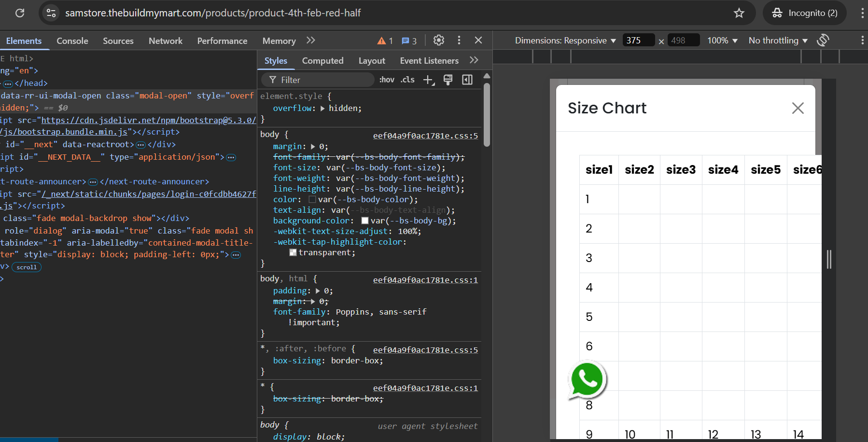Close the DevTools panel

click(x=478, y=41)
